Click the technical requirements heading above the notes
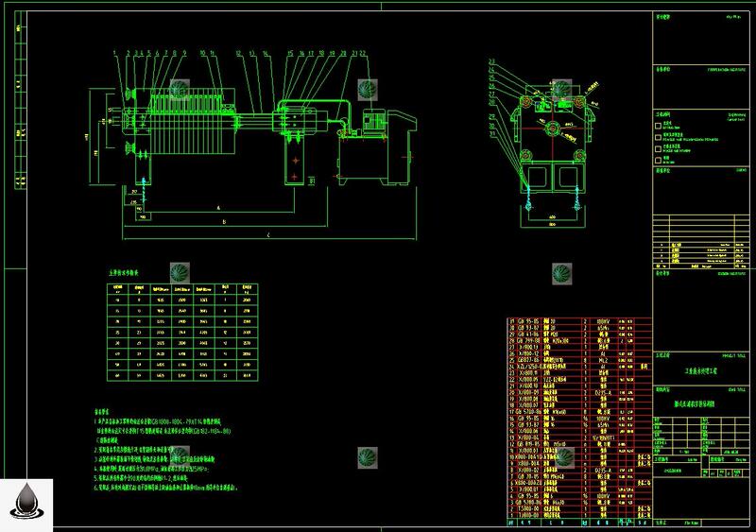Viewport: 756px width, 532px height. (x=102, y=412)
